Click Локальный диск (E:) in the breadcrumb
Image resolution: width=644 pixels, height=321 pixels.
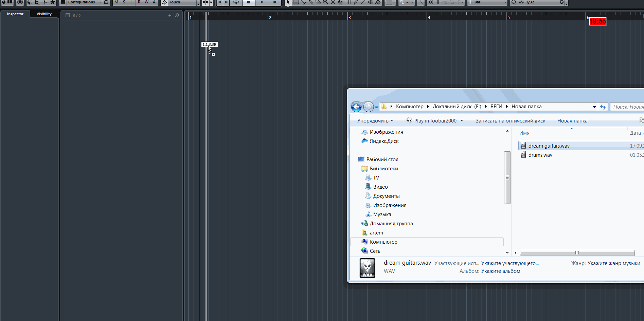point(457,107)
